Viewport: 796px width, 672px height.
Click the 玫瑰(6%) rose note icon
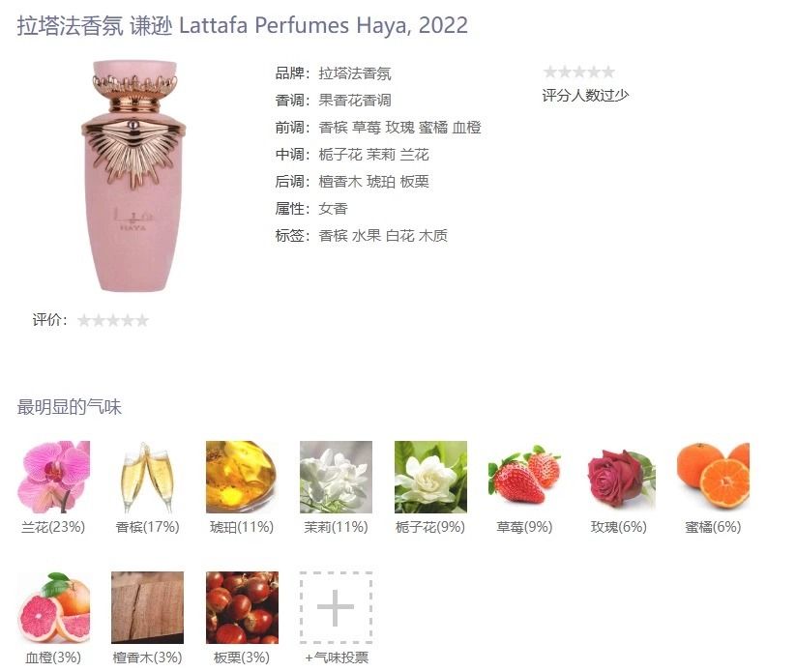click(619, 477)
